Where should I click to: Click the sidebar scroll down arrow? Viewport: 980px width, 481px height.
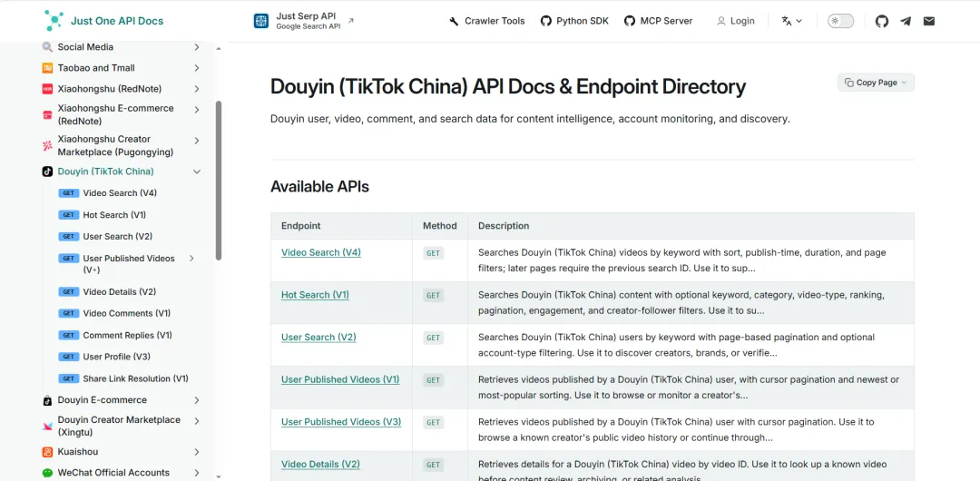tap(219, 476)
